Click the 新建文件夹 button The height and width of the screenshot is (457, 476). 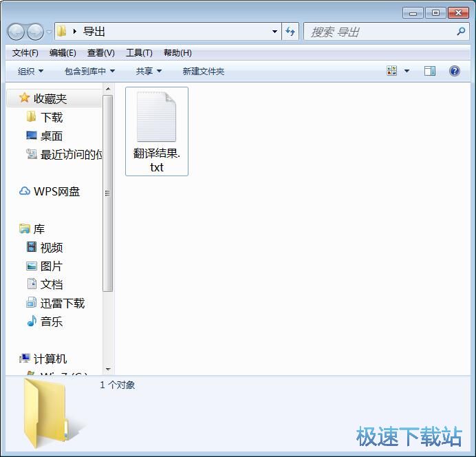[x=204, y=72]
